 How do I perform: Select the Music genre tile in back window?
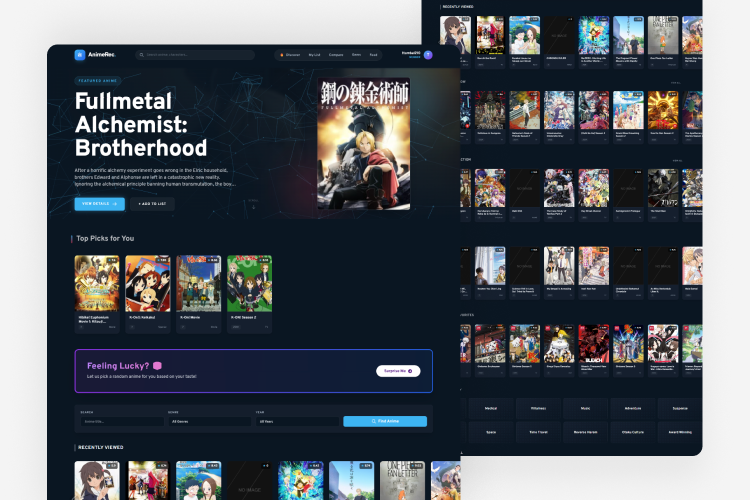coord(585,408)
